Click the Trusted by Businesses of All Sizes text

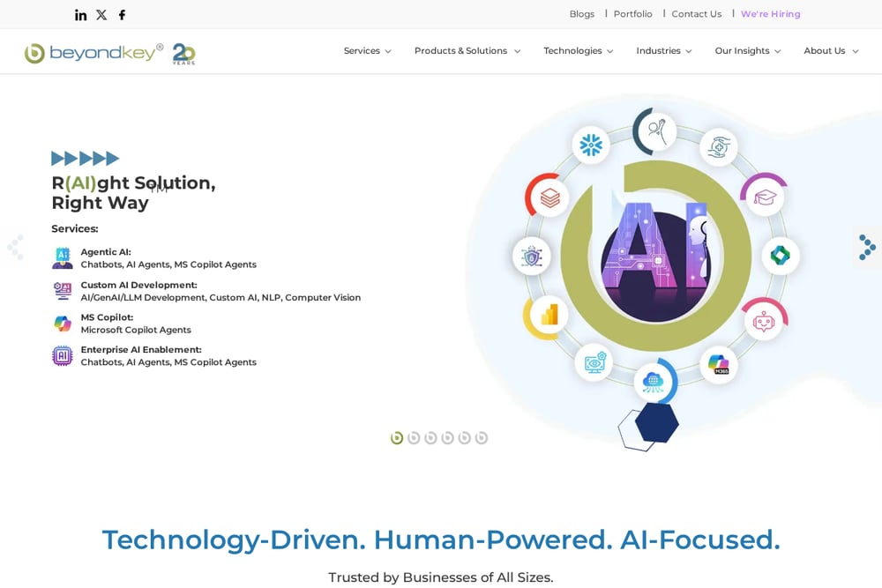pos(441,577)
